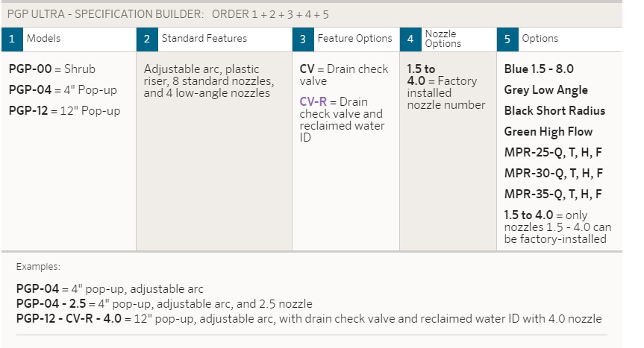Click the number 2 Standard Features badge
644x348 pixels.
point(147,39)
